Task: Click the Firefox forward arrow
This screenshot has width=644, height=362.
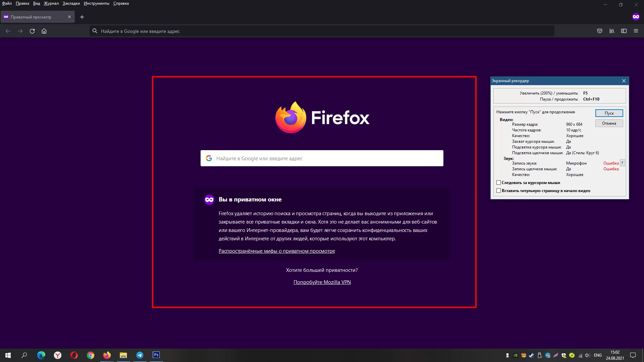Action: pyautogui.click(x=20, y=31)
